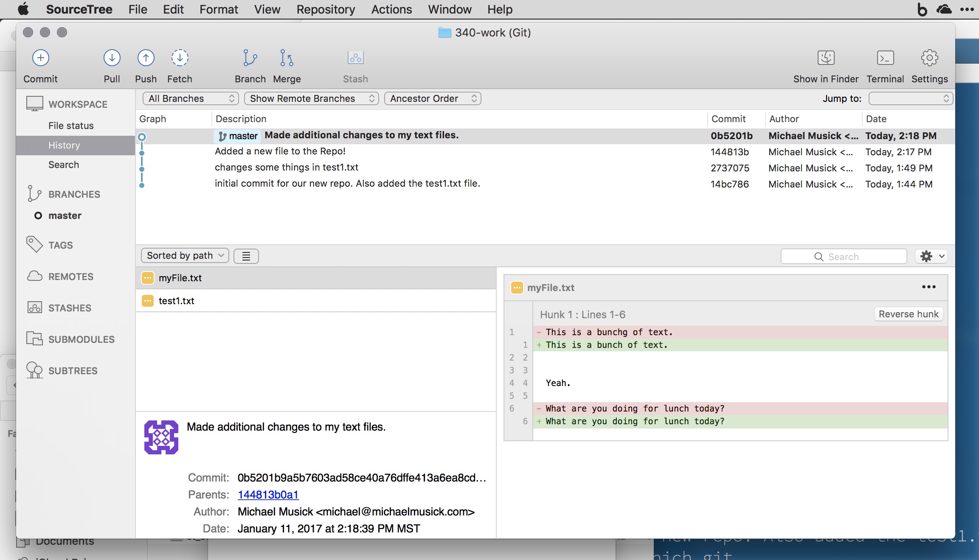Viewport: 979px width, 560px height.
Task: Click the Remotes cloud icon in sidebar
Action: (x=35, y=276)
